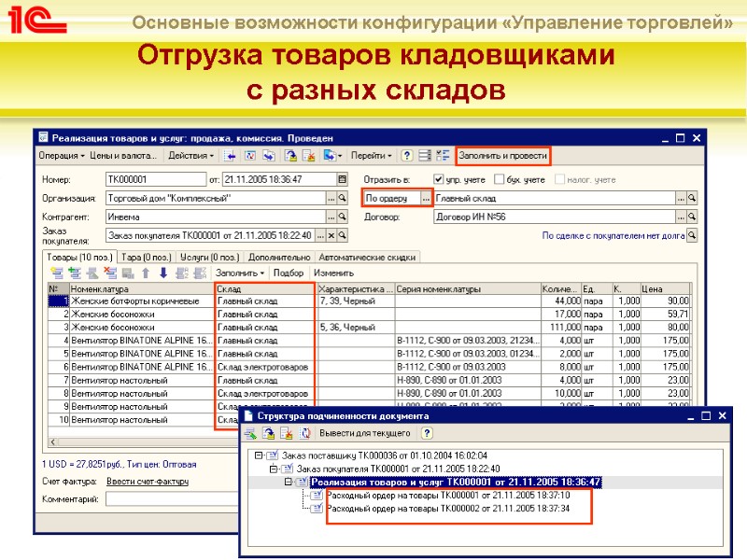
Task: Click the delete row icon in table toolbar
Action: coord(112,273)
